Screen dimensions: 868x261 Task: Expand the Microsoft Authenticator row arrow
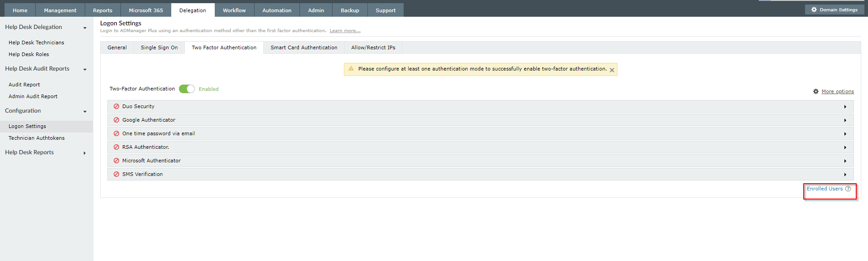845,161
